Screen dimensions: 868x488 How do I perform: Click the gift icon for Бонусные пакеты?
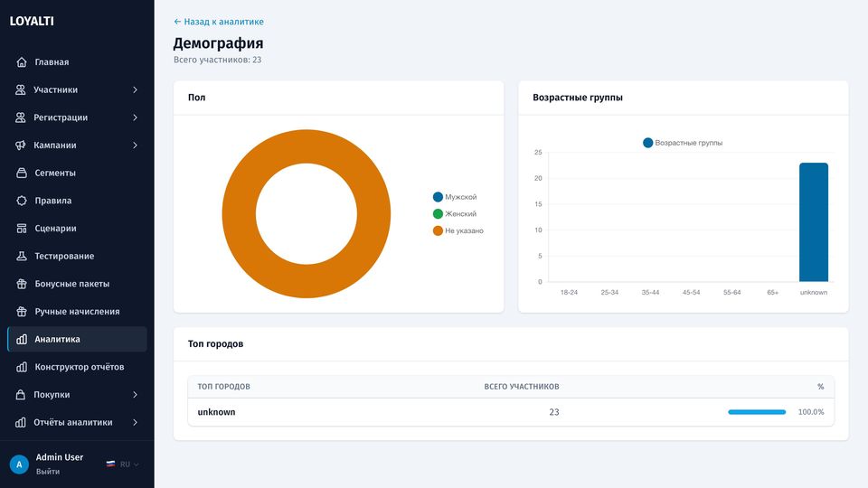[22, 283]
